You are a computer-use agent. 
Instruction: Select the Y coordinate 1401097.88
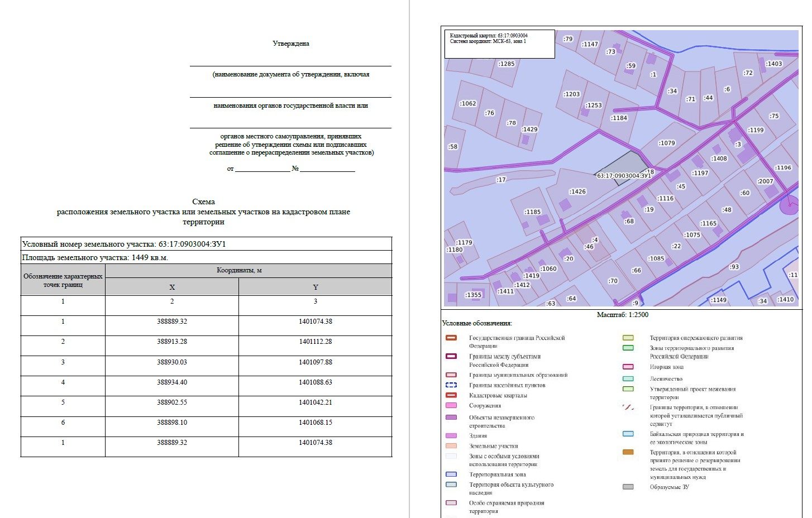pos(316,362)
